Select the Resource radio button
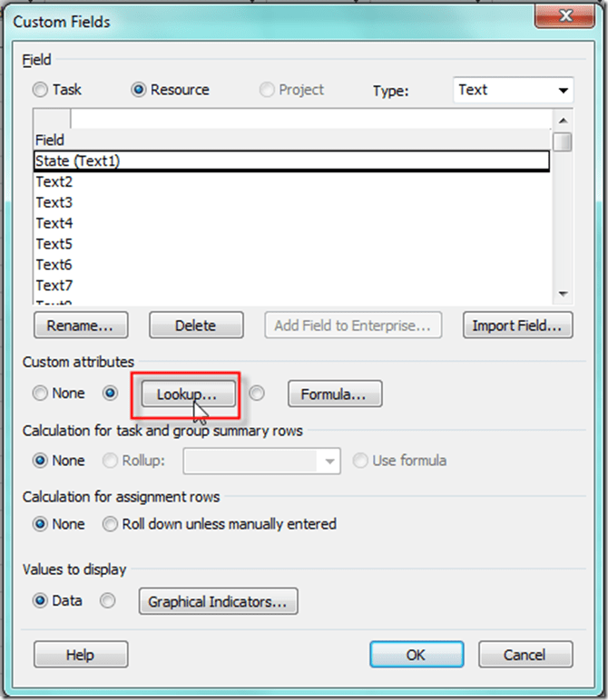The width and height of the screenshot is (608, 700). 140,90
